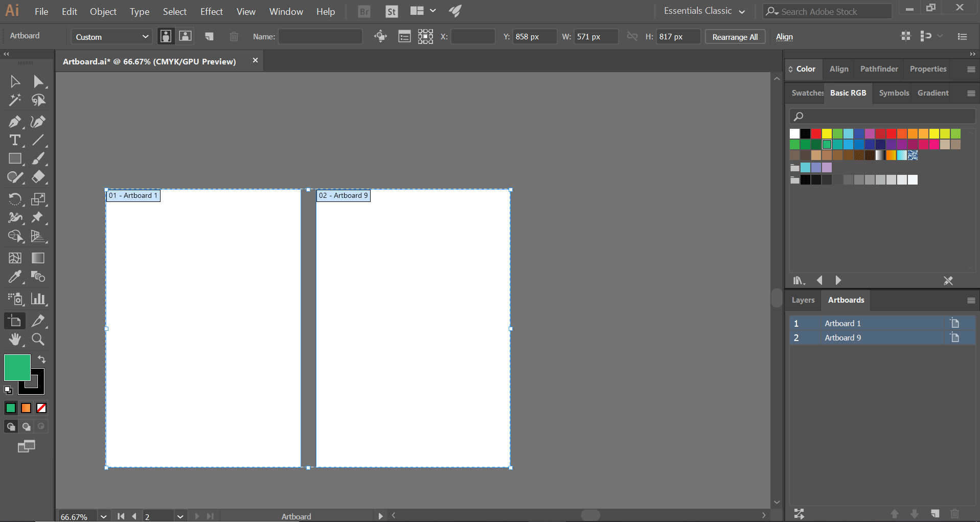The height and width of the screenshot is (522, 980).
Task: Switch to the Gradient tab
Action: pos(933,93)
